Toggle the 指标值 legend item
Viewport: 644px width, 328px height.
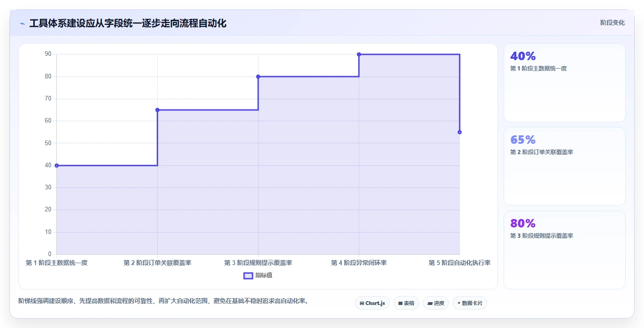(x=258, y=275)
